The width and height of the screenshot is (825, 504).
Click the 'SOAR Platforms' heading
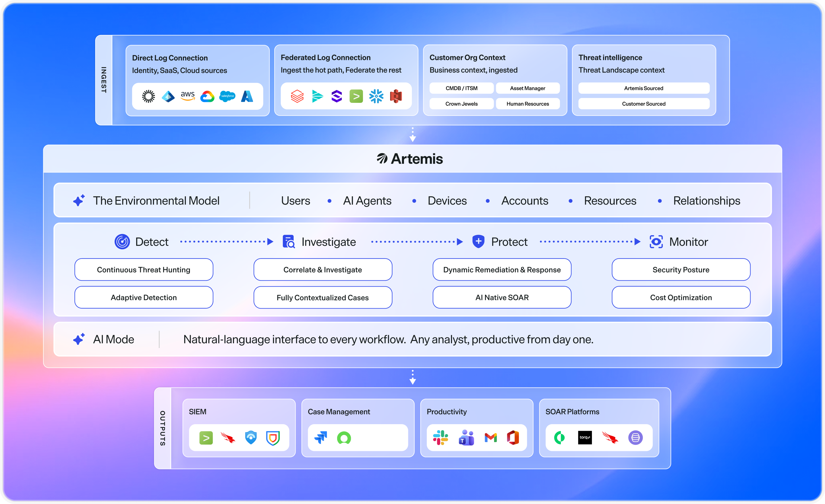(x=572, y=412)
